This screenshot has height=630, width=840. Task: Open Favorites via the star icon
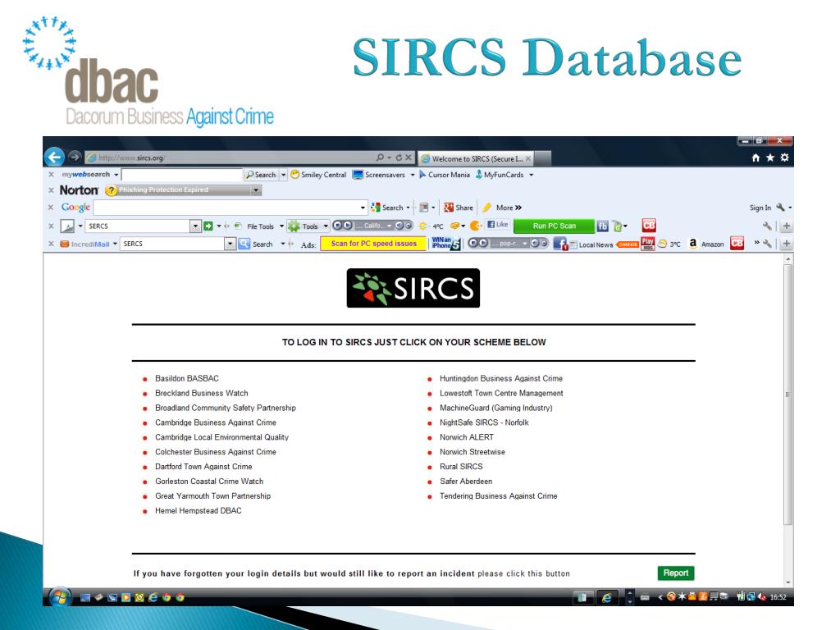769,157
